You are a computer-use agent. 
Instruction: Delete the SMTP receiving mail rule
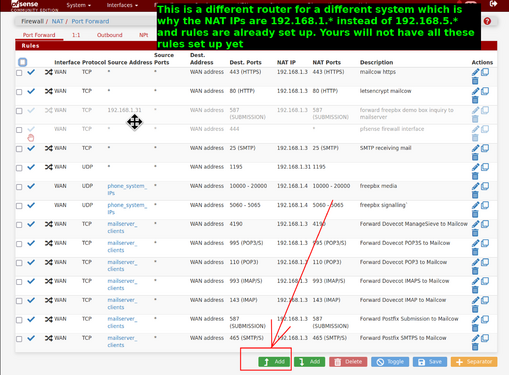click(x=475, y=157)
